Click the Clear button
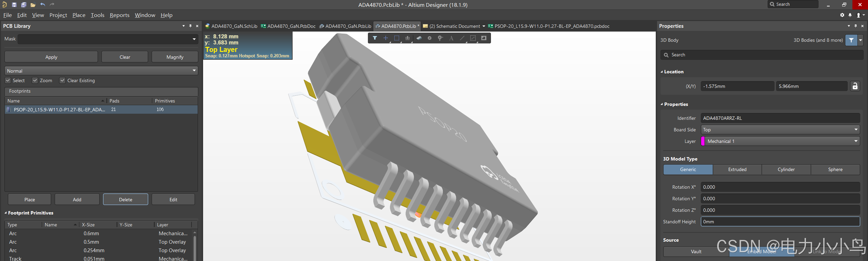 pos(125,57)
